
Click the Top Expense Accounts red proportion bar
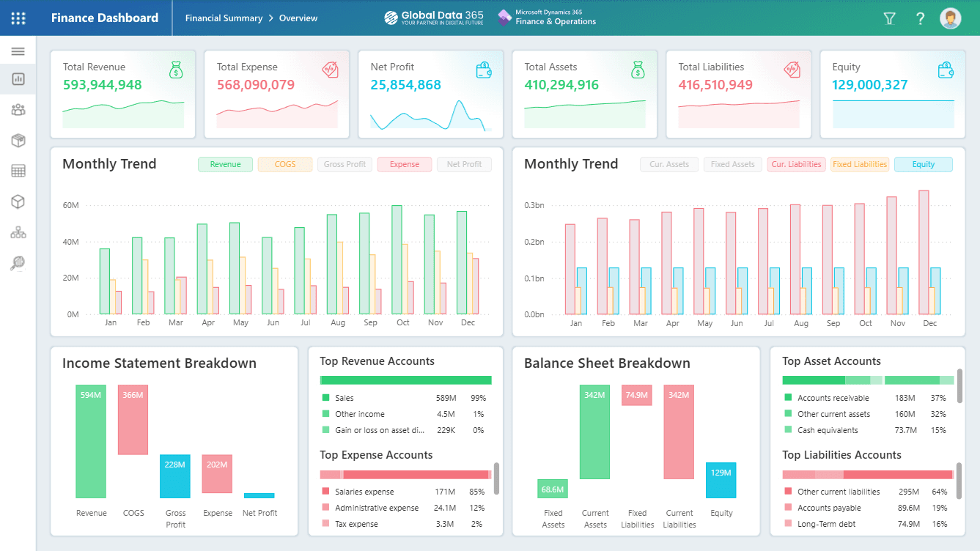click(x=405, y=474)
